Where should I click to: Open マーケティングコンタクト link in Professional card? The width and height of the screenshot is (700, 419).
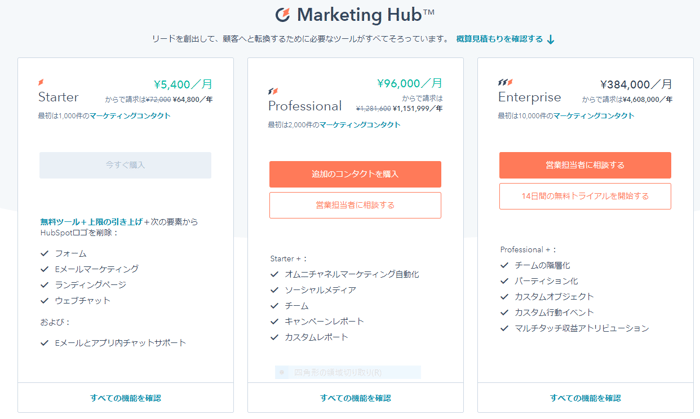pyautogui.click(x=360, y=124)
